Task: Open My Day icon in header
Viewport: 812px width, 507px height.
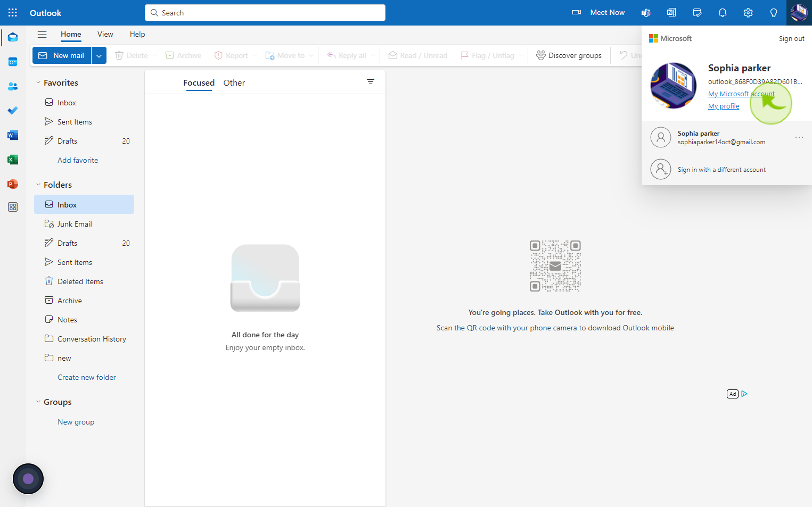Action: (x=697, y=13)
